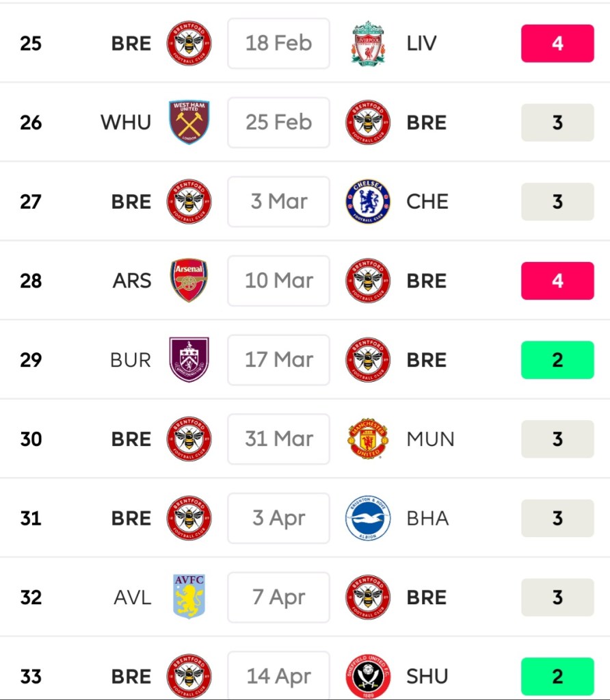Open the 7 Apr fixture date box

[x=278, y=597]
